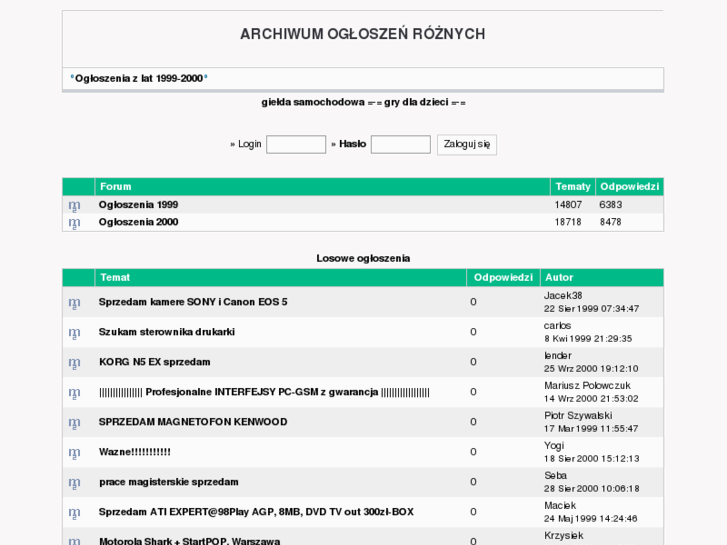
Task: Click icon next to Motorola Shark post
Action: [x=74, y=541]
